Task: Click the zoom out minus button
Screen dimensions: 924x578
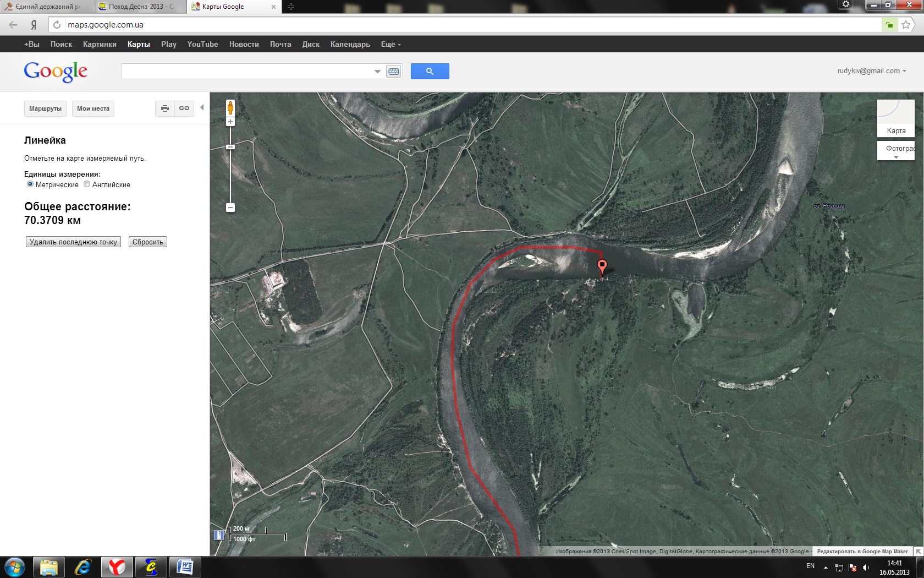Action: [x=230, y=208]
